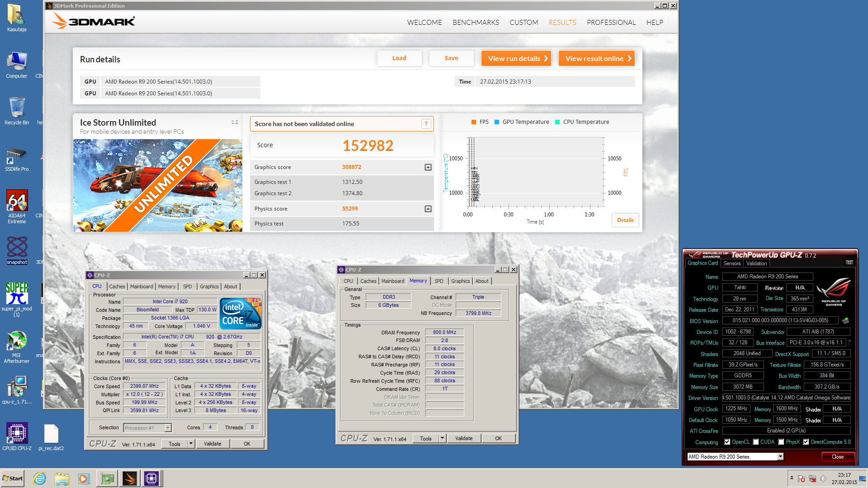Click the GPU-Z BIOS save icon
This screenshot has width=868, height=488.
[845, 320]
